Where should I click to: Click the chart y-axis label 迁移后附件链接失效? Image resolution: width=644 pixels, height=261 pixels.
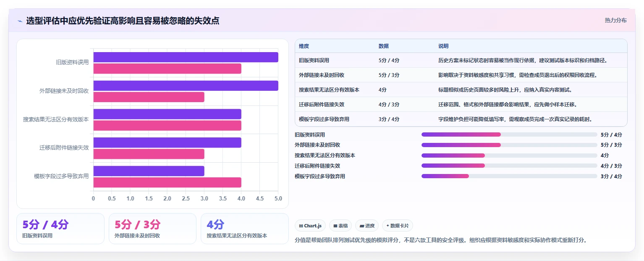64,148
